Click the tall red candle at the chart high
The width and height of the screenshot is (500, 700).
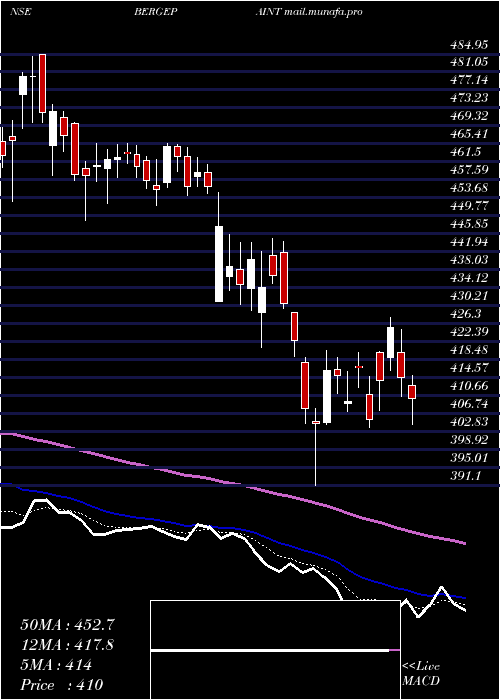(42, 83)
